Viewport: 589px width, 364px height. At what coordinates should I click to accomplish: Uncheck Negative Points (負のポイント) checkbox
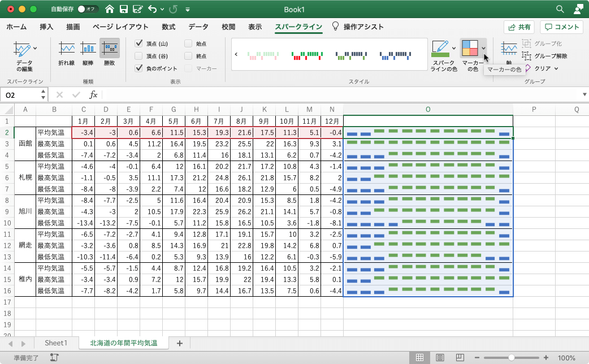pos(138,68)
